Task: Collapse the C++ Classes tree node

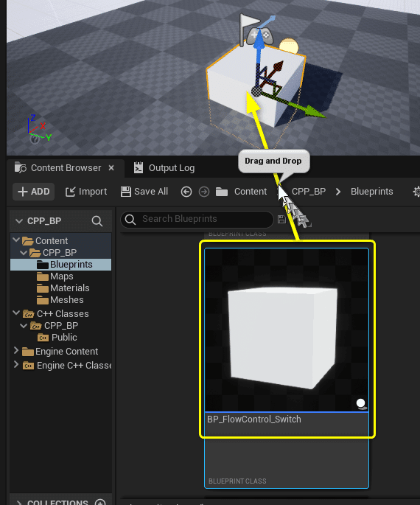Action: pyautogui.click(x=15, y=313)
